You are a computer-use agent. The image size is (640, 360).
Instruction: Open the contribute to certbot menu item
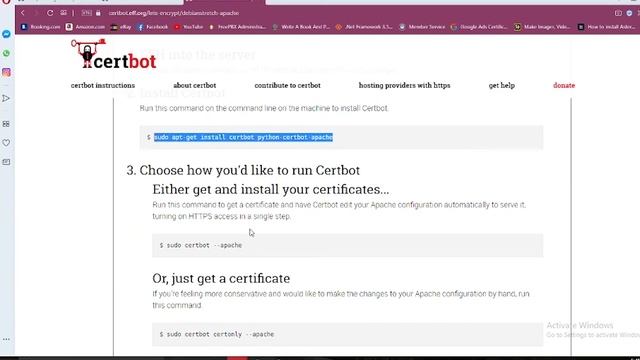click(287, 85)
